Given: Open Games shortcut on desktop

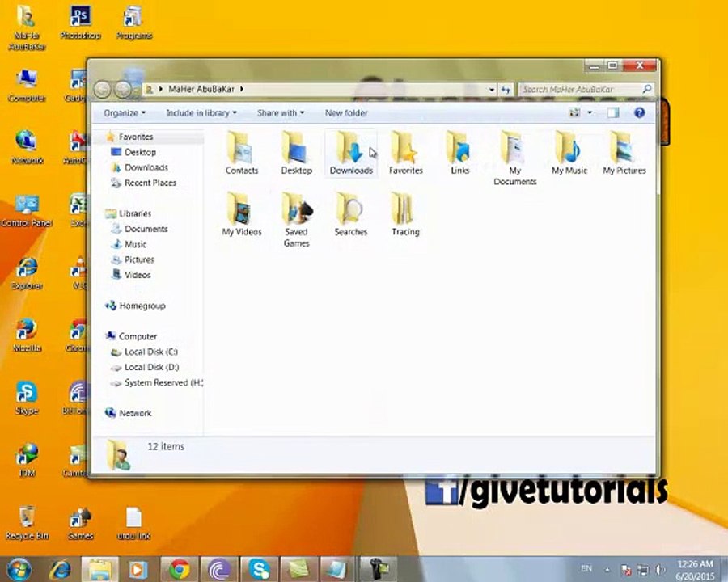Looking at the screenshot, I should point(80,523).
